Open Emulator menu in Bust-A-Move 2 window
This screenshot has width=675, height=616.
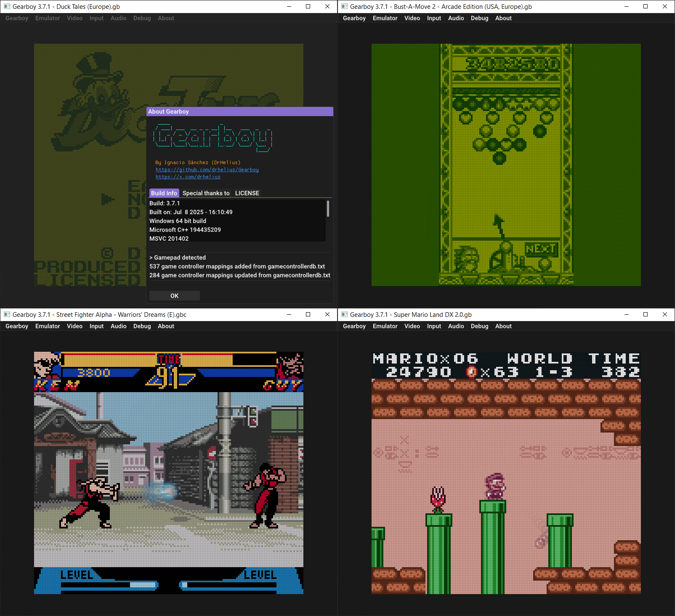coord(385,18)
